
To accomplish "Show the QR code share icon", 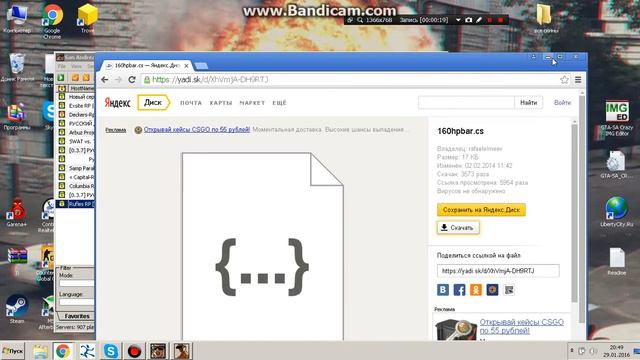I will coord(509,290).
